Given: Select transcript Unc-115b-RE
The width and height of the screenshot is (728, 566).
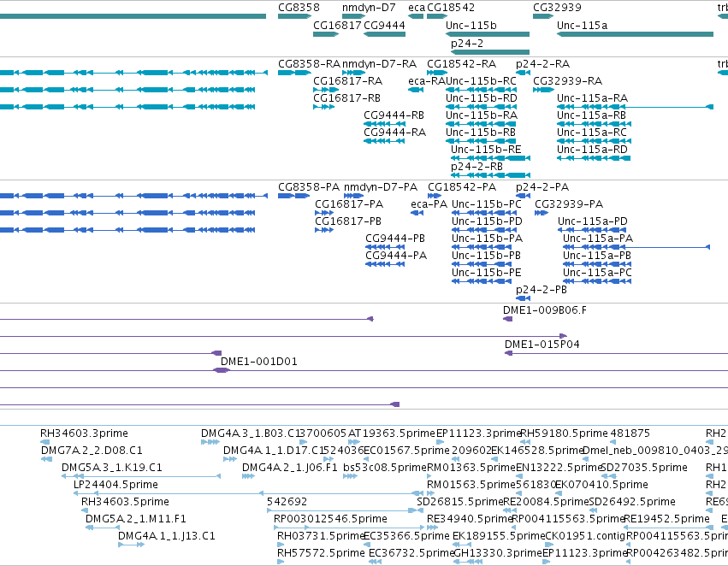Looking at the screenshot, I should click(490, 158).
